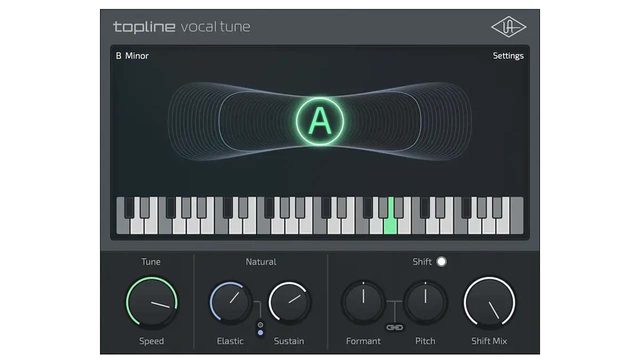Click the Speed knob
The image size is (640, 360).
click(151, 302)
